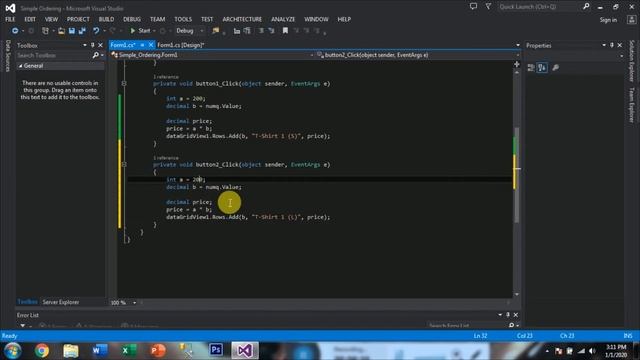Open the Properties window options dropdown

coord(604,45)
